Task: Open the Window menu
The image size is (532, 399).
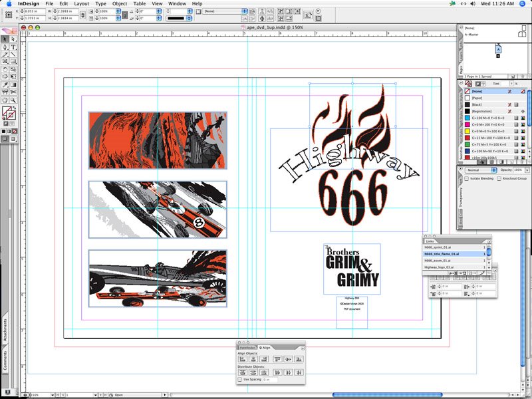Action: [x=177, y=4]
